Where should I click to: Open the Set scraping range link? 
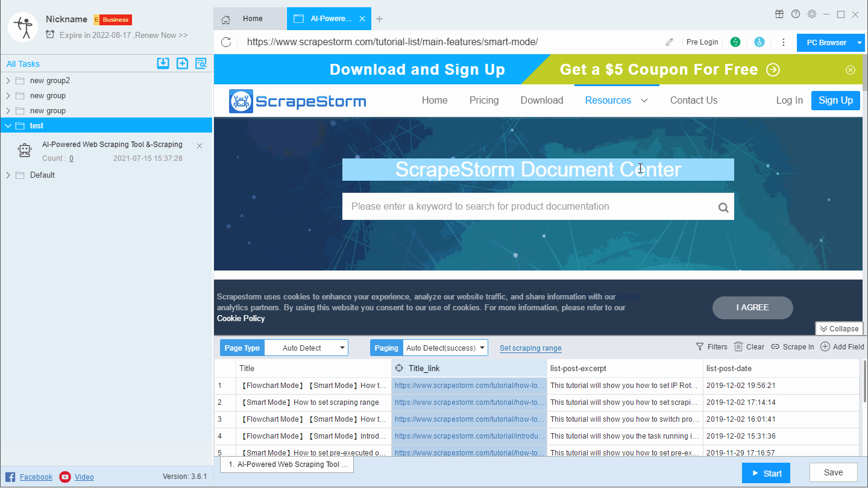(x=530, y=348)
